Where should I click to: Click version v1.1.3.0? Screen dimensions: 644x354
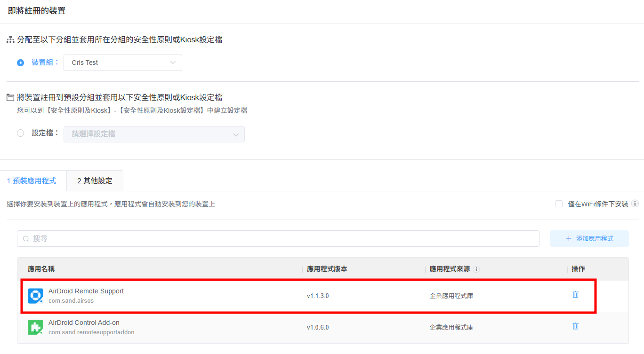pyautogui.click(x=318, y=296)
